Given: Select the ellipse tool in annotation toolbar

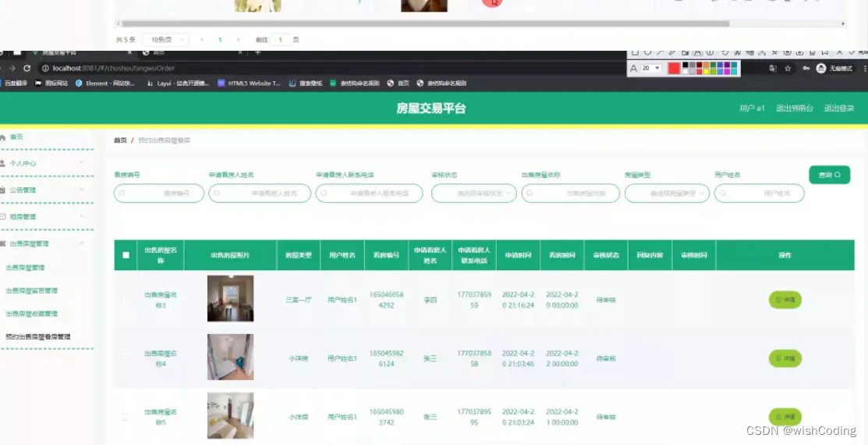Looking at the screenshot, I should coord(647,52).
